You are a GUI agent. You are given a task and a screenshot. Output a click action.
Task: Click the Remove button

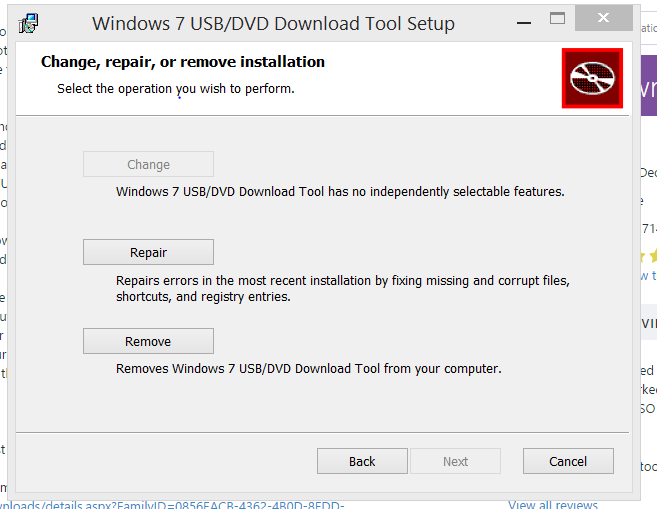148,341
